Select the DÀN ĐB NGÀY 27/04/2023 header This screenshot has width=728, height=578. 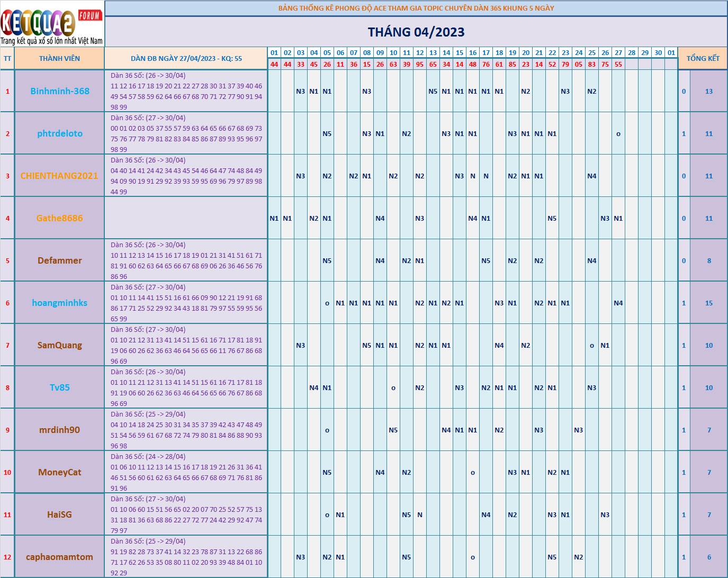coord(186,59)
